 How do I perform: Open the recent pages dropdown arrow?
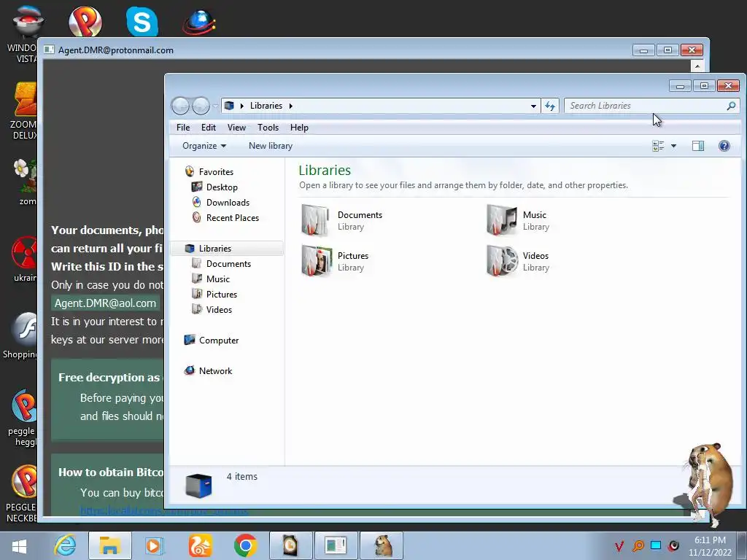coord(215,106)
